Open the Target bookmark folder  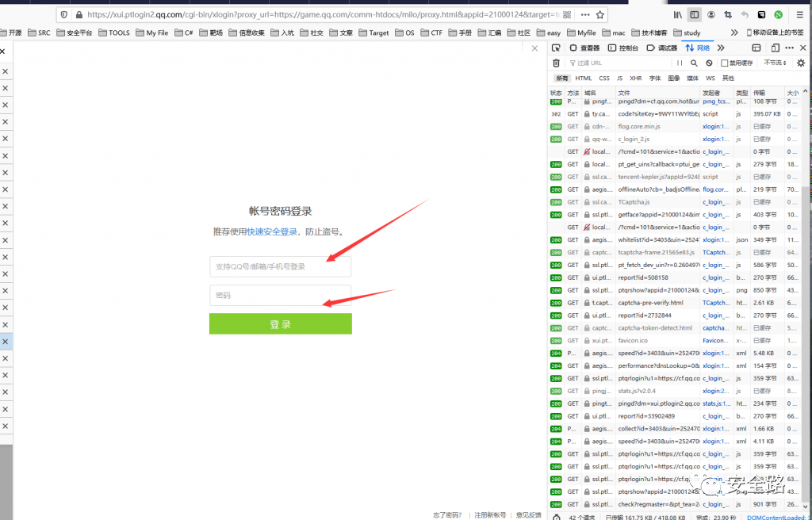pos(373,32)
